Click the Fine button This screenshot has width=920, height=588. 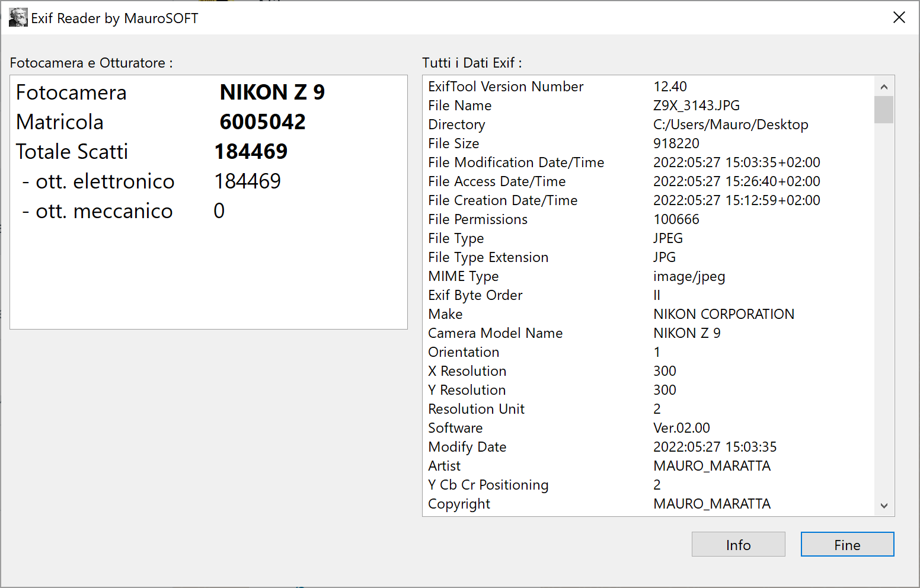(847, 544)
